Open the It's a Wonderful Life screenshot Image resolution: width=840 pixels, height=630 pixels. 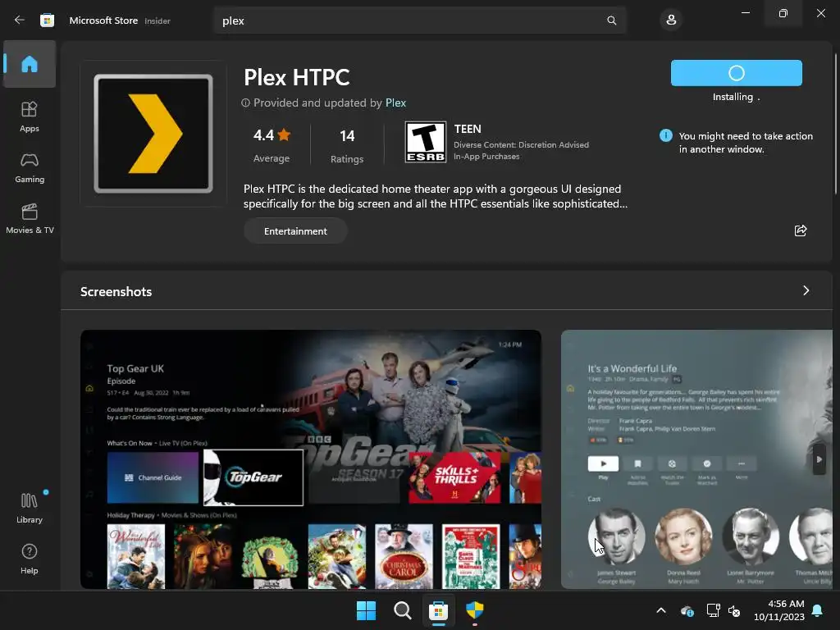pos(696,459)
